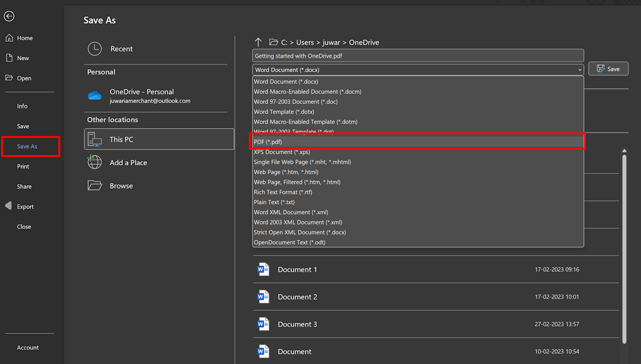Click the Save button beside file type
The image size is (641, 364).
coord(608,69)
